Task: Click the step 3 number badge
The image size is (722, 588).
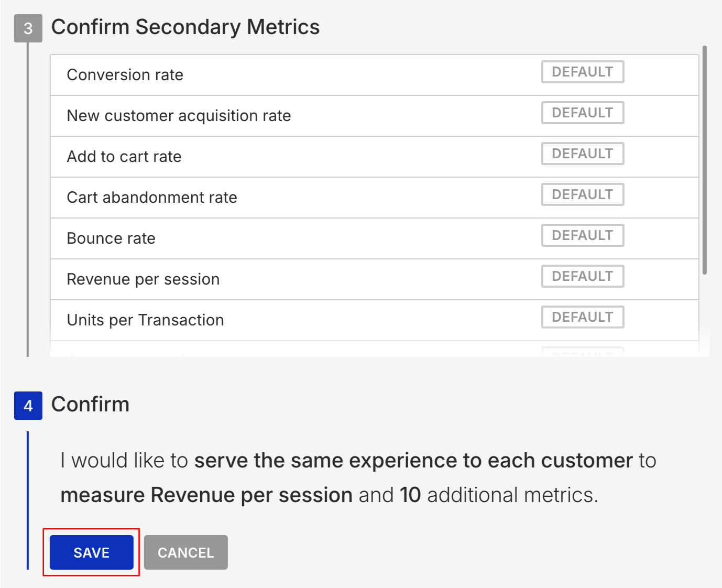Action: 27,29
